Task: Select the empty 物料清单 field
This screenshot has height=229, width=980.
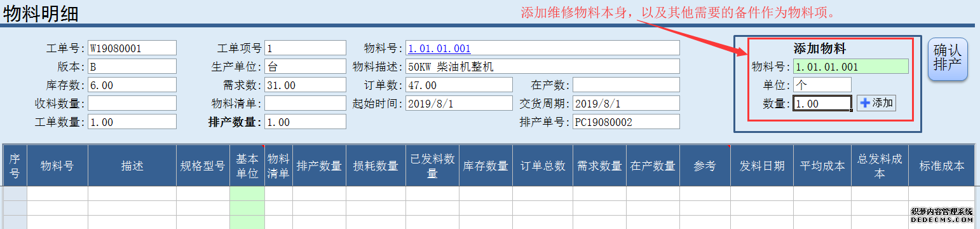Action: pos(305,103)
